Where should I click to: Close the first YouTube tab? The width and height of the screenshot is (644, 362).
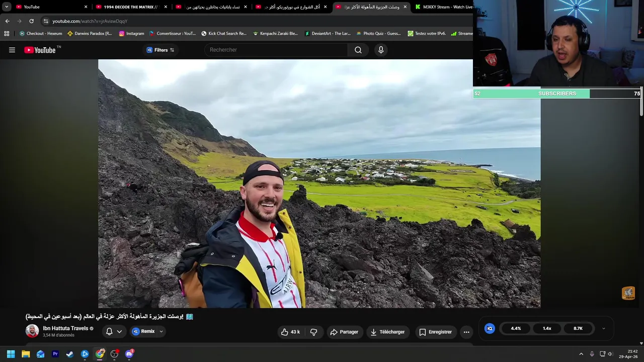86,7
